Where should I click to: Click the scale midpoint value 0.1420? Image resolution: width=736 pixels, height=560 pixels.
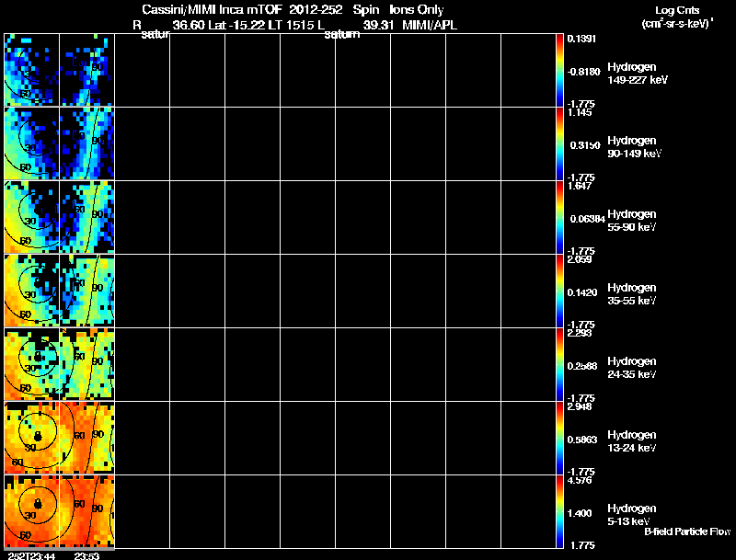[x=582, y=292]
